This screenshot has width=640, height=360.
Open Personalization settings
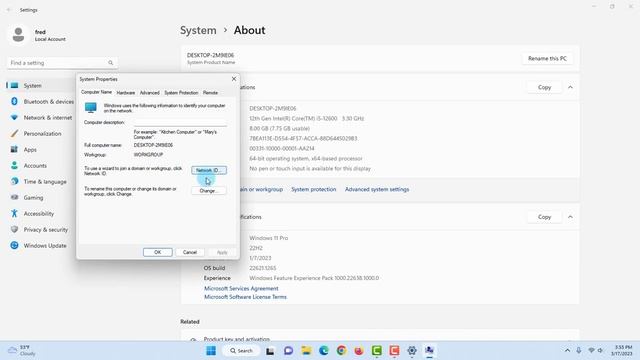(x=41, y=133)
